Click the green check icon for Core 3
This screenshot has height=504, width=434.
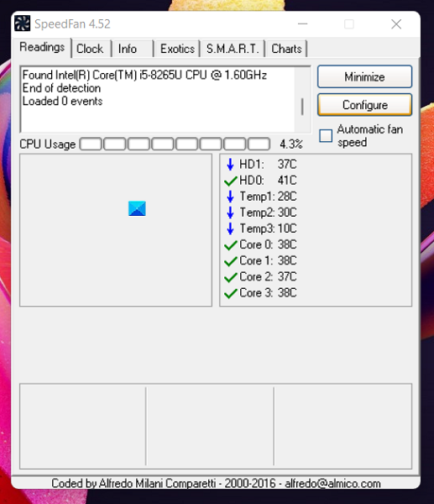pyautogui.click(x=230, y=293)
